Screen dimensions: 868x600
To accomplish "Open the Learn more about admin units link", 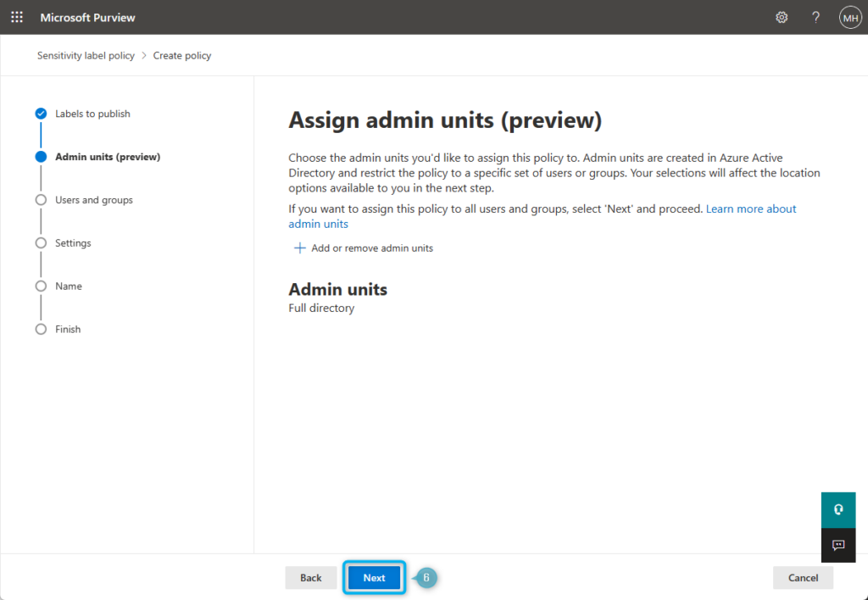I will (751, 208).
